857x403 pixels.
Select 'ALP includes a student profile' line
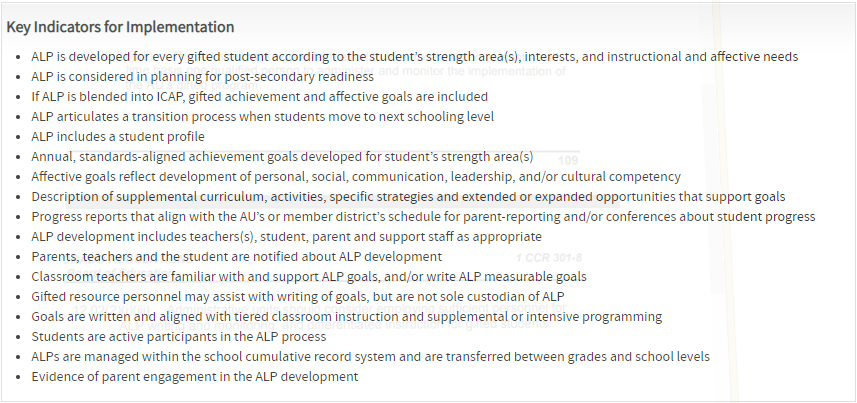pyautogui.click(x=118, y=137)
